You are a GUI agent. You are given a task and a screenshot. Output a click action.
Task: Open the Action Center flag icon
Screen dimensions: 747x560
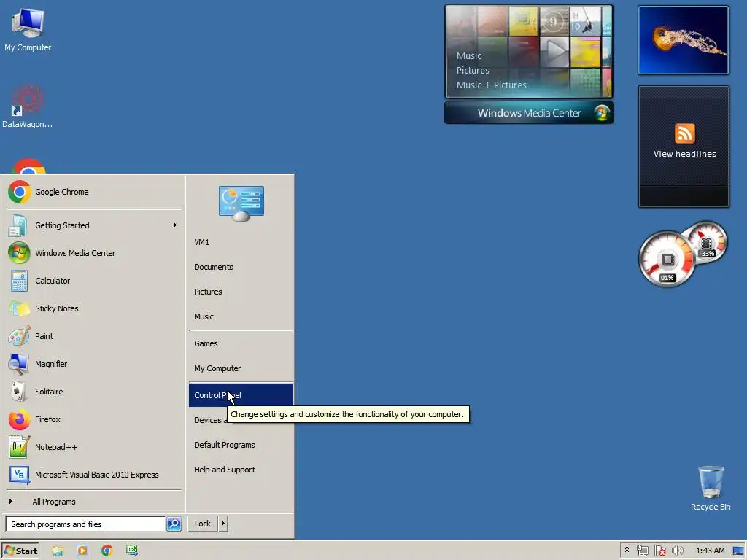[659, 551]
